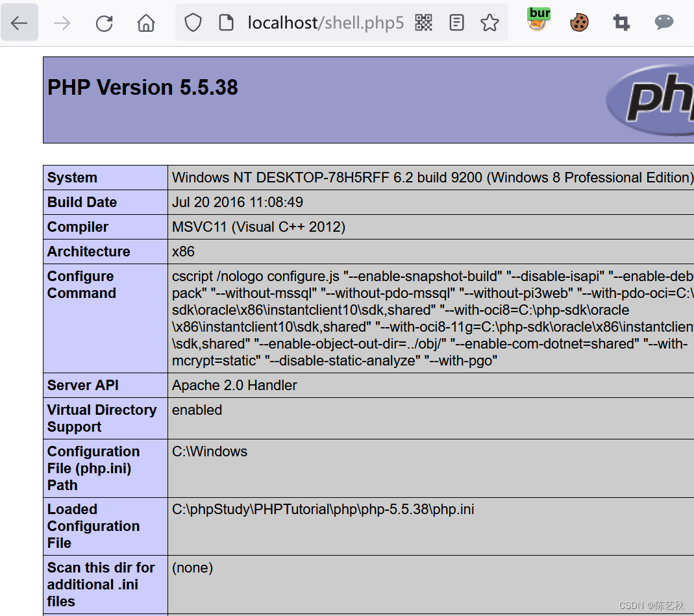Click the PHP logo image
This screenshot has width=694, height=616.
pos(650,100)
